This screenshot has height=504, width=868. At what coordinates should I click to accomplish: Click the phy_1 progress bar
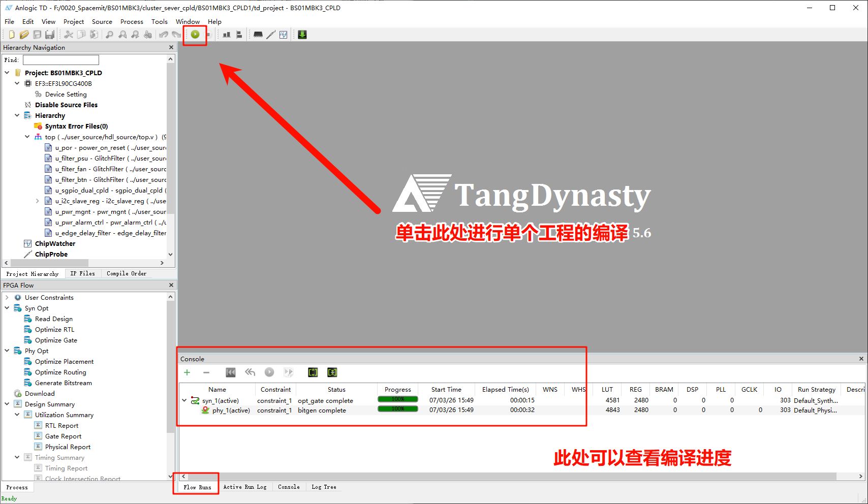click(398, 409)
